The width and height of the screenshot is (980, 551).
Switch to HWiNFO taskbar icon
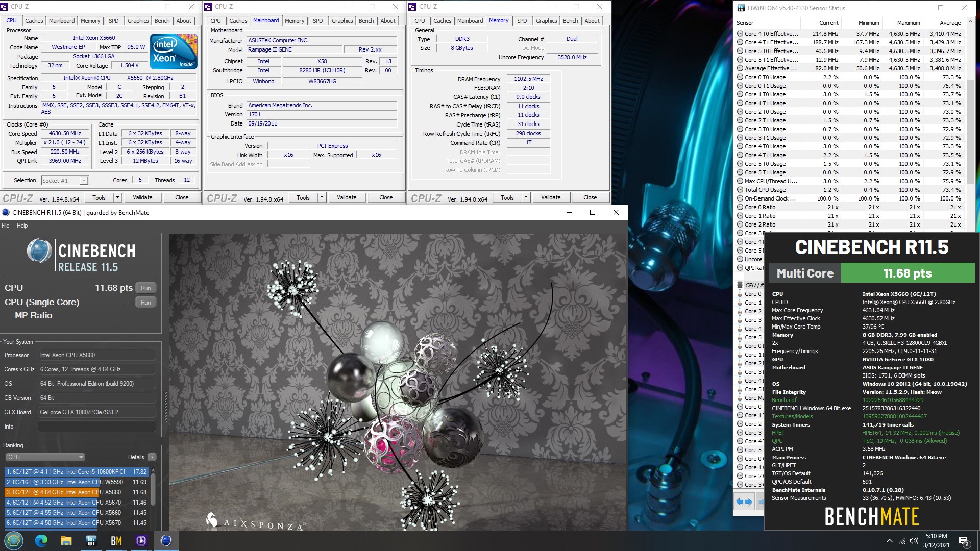pyautogui.click(x=91, y=541)
